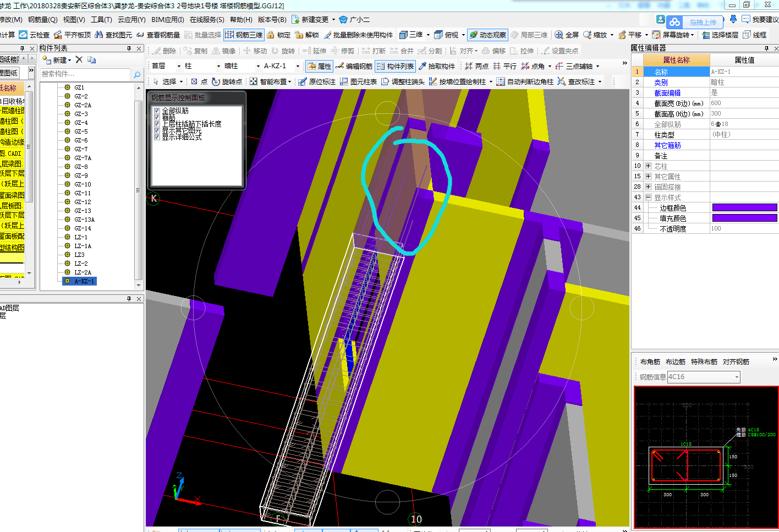Activate 拾取构件 pick component tool
The width and height of the screenshot is (779, 532).
(437, 66)
